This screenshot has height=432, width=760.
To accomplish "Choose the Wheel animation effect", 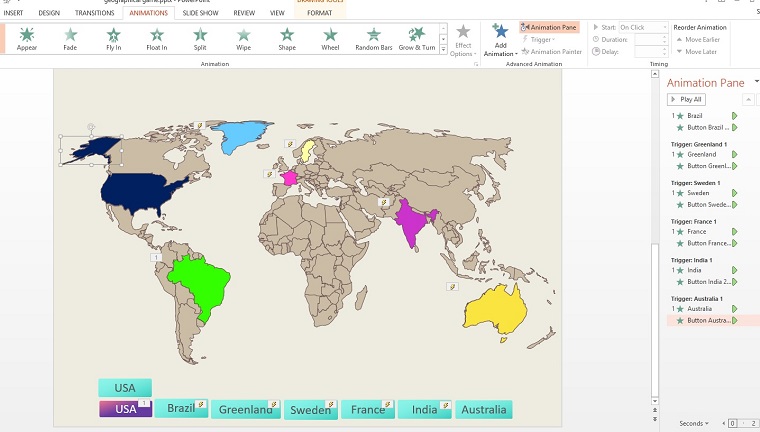I will (330, 39).
